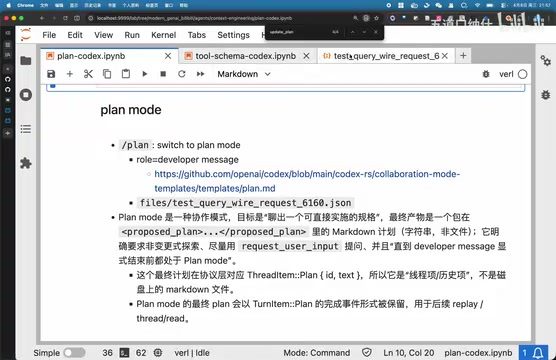The width and height of the screenshot is (556, 360).
Task: Click verl | Idle kernel status
Action: (x=192, y=353)
